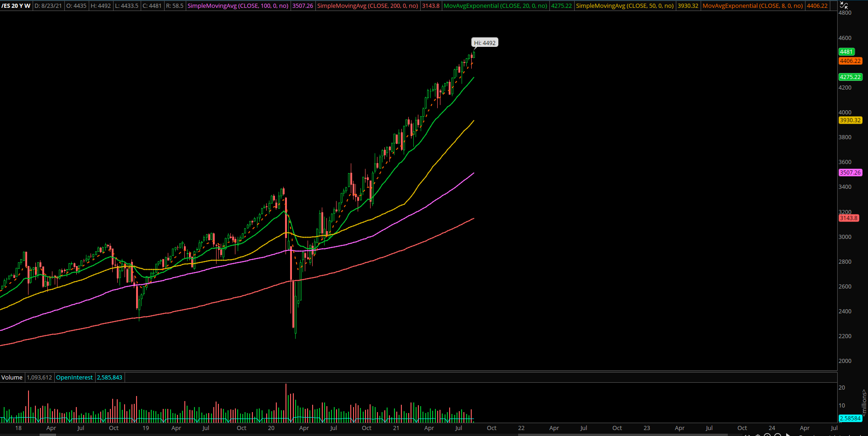
Task: Click the 3930.32 value in header
Action: pyautogui.click(x=688, y=6)
